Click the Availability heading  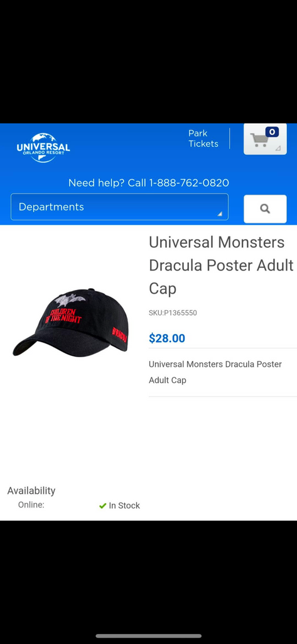[31, 491]
